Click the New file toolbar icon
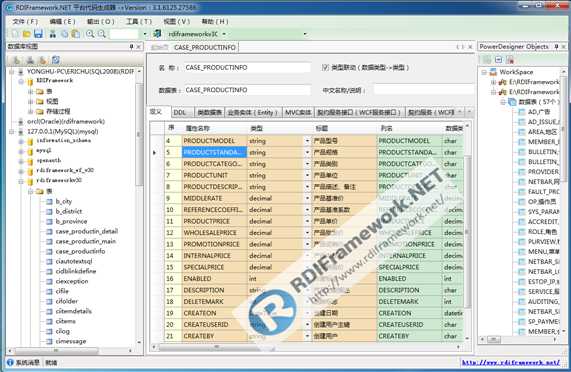The image size is (571, 372). [15, 34]
